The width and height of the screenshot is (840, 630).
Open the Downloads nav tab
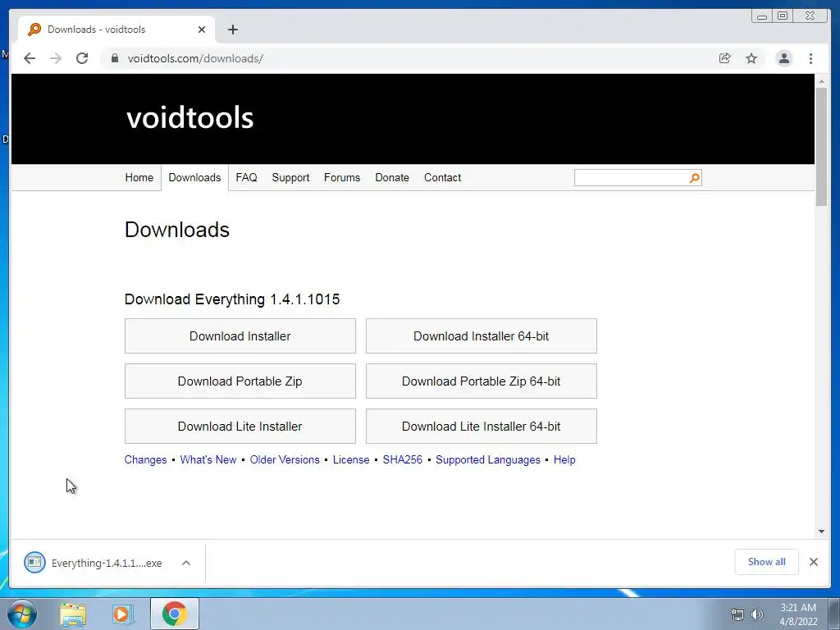[x=194, y=177]
